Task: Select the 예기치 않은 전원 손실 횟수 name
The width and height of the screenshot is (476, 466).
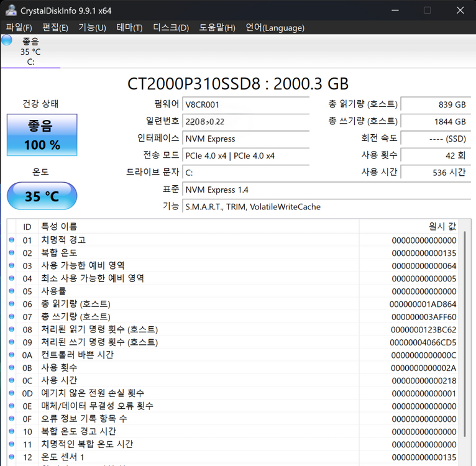Action: (93, 393)
